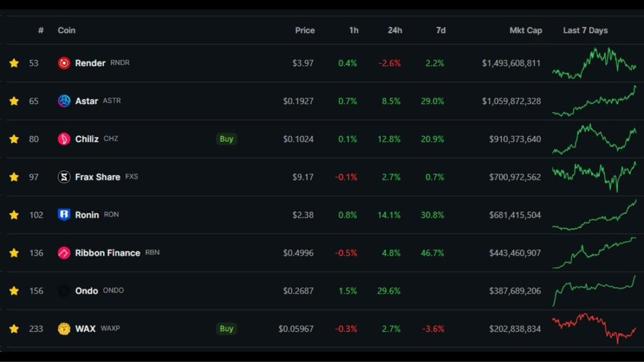Click the Chiliz coin logo icon

tap(64, 139)
